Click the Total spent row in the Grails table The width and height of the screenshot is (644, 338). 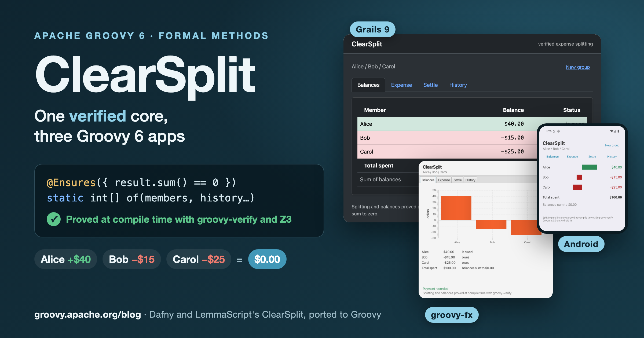click(388, 166)
